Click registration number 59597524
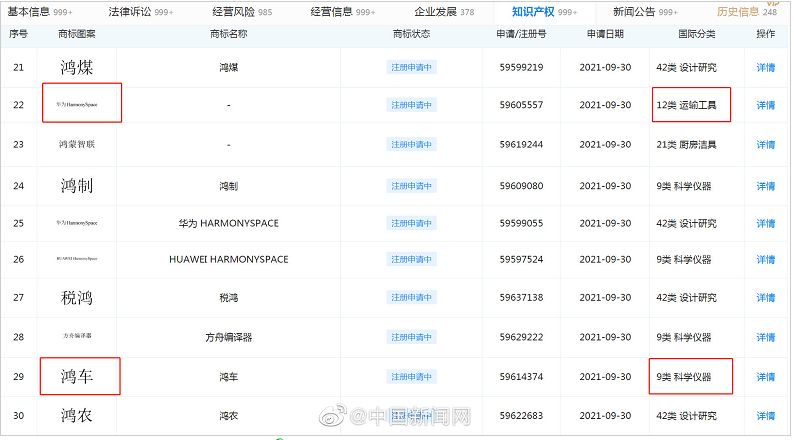The width and height of the screenshot is (794, 440). 521,259
